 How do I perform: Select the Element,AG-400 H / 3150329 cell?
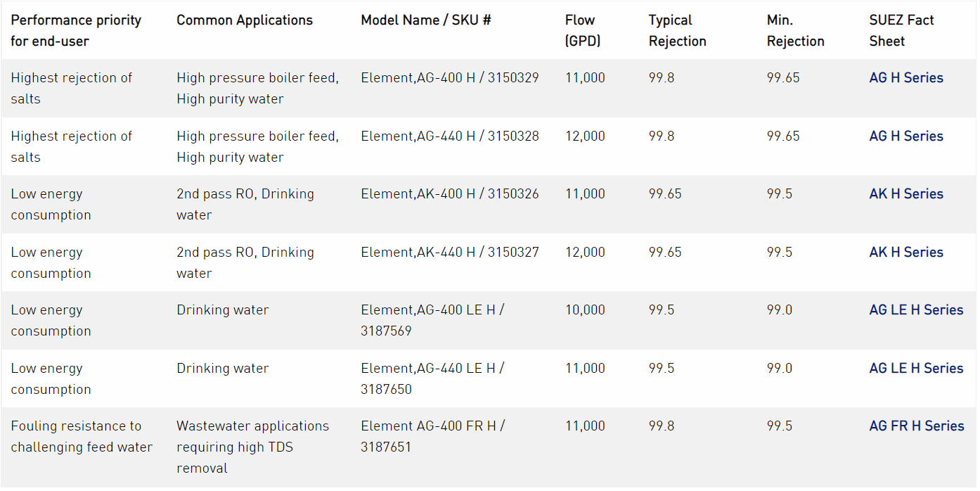450,78
